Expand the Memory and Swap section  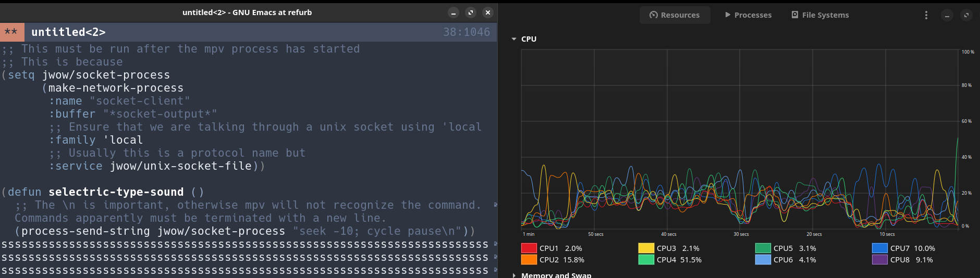514,275
